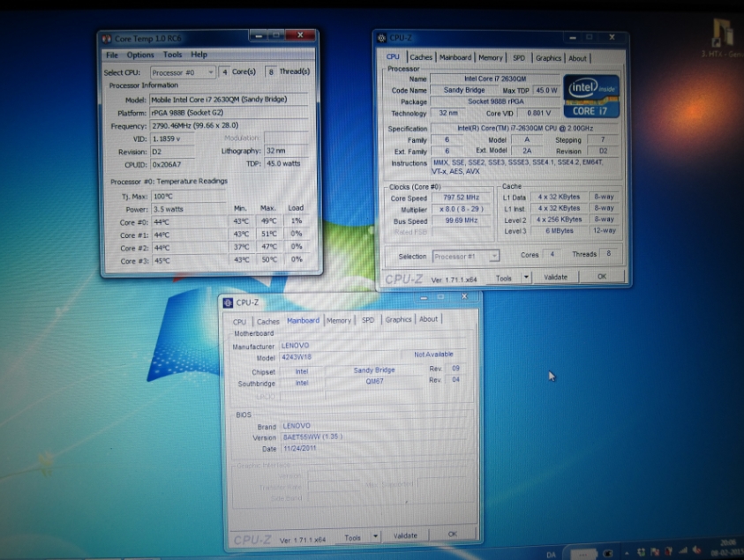Expand Tools dropdown arrow in CPU-Z mainboard window
This screenshot has height=560, width=744.
pyautogui.click(x=375, y=537)
